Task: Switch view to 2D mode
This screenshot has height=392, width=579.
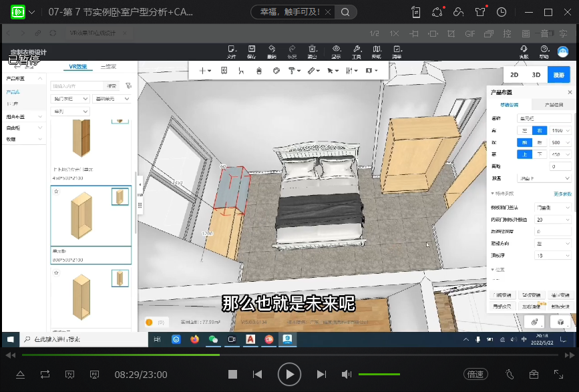Action: pyautogui.click(x=514, y=75)
